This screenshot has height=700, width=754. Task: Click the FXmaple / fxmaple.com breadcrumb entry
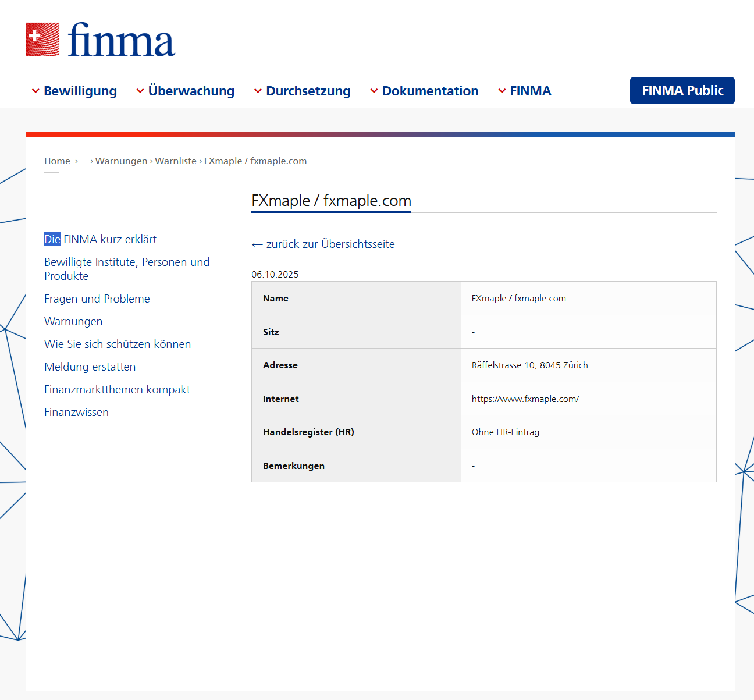(255, 161)
